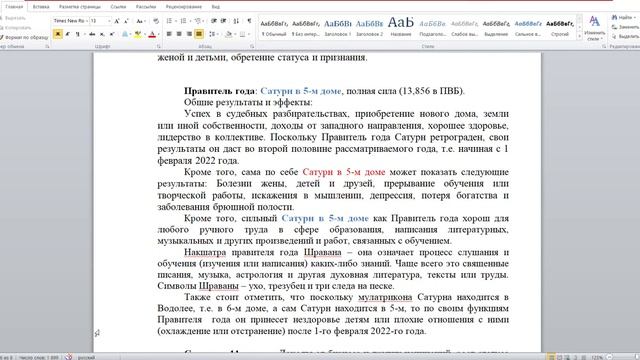Expand font color dropdown arrow
Viewport: 640px width, 360px height.
158,34
